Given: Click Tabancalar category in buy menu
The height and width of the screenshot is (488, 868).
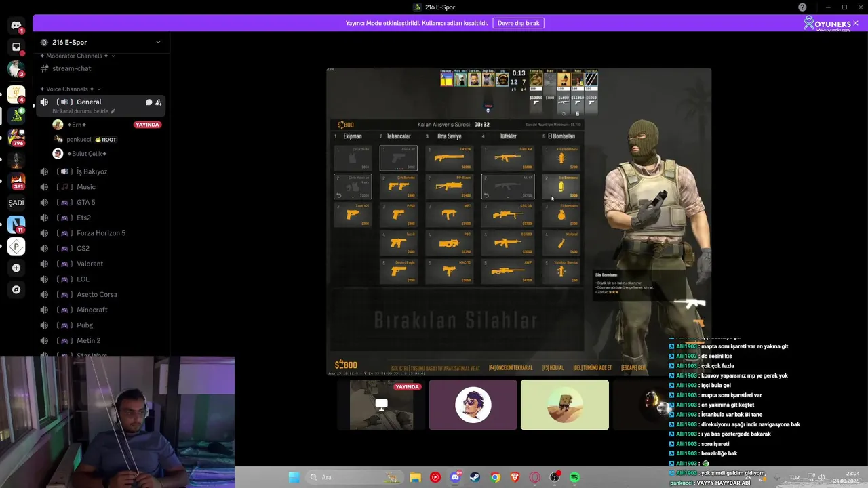Looking at the screenshot, I should point(398,136).
